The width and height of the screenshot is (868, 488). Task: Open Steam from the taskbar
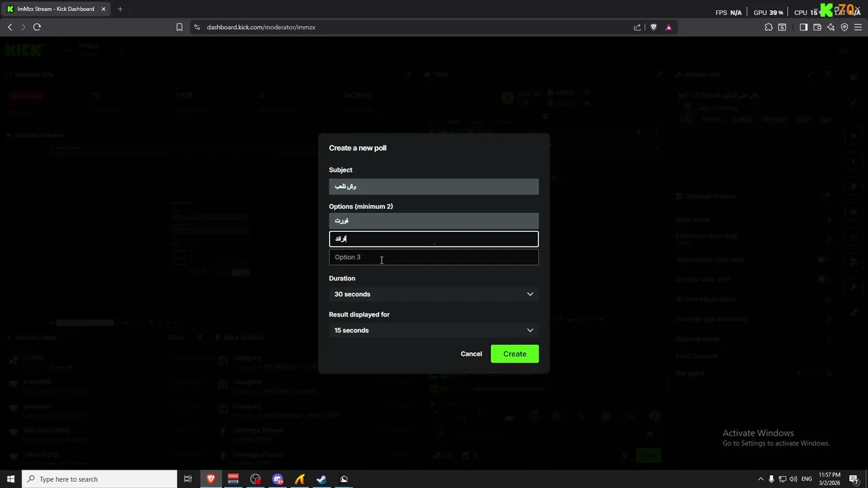pyautogui.click(x=321, y=479)
